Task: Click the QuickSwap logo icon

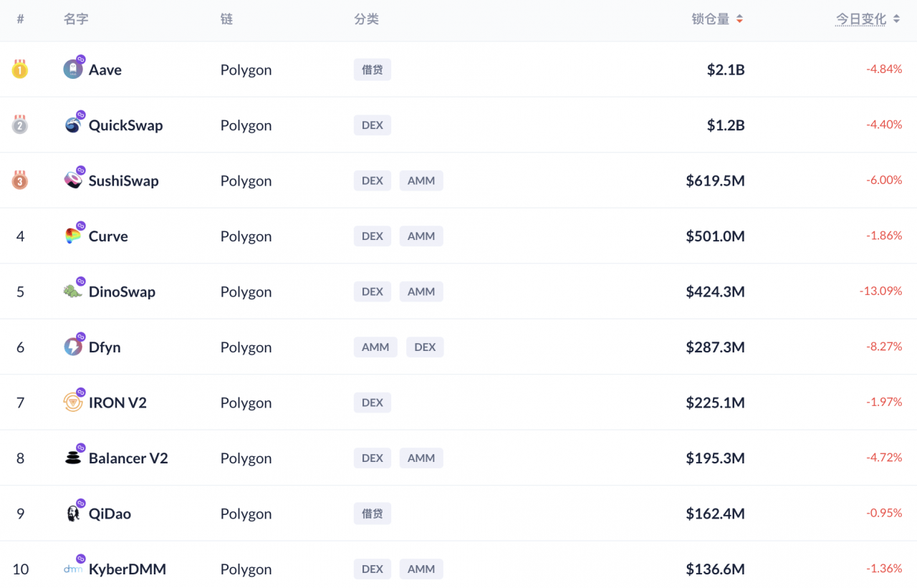Action: click(x=73, y=125)
